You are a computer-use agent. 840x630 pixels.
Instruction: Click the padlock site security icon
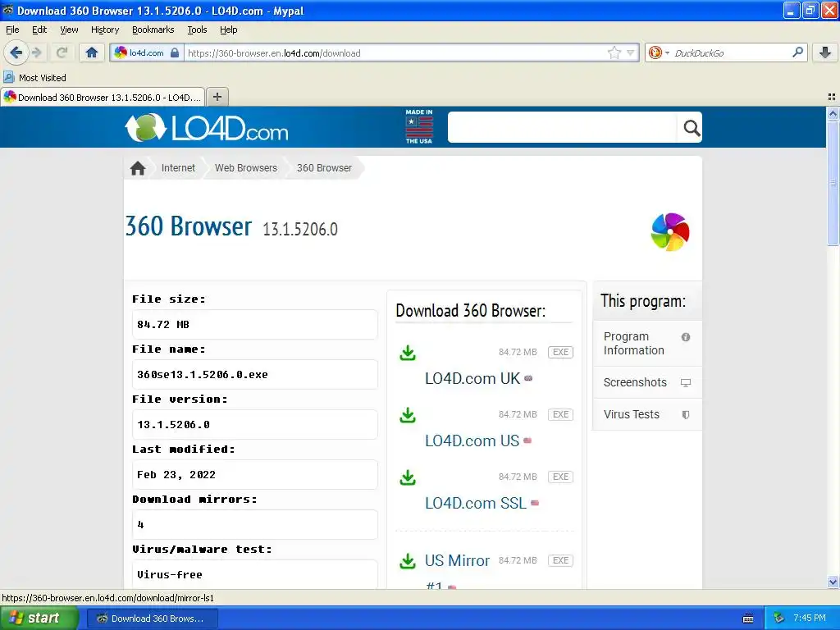(175, 52)
